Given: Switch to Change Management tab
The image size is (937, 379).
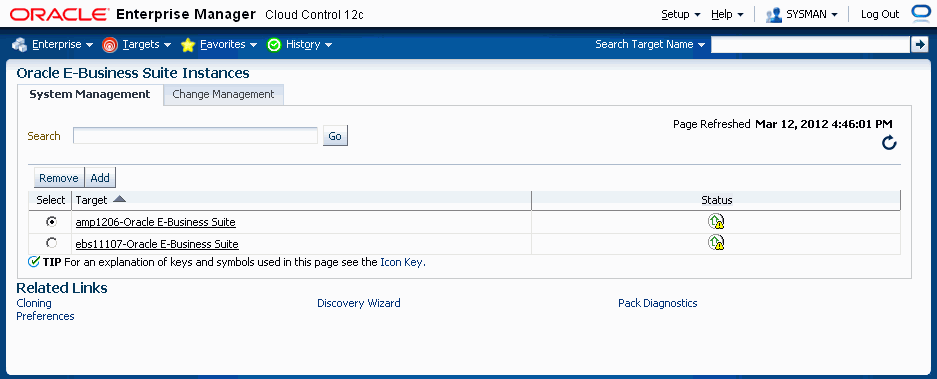Looking at the screenshot, I should click(x=223, y=94).
